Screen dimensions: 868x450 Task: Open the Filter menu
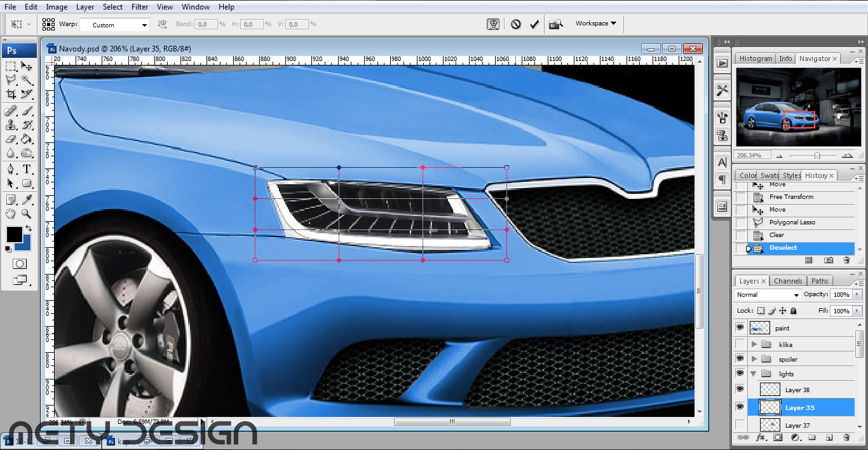click(140, 7)
